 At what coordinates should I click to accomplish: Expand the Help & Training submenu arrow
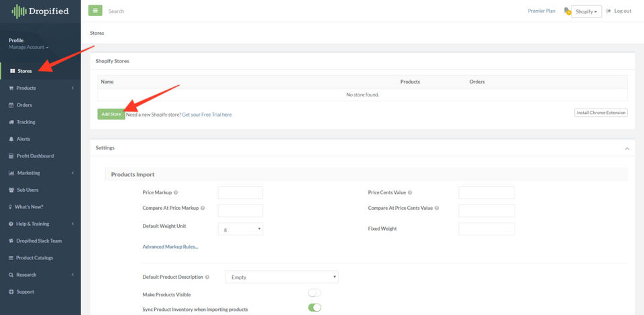tap(72, 224)
